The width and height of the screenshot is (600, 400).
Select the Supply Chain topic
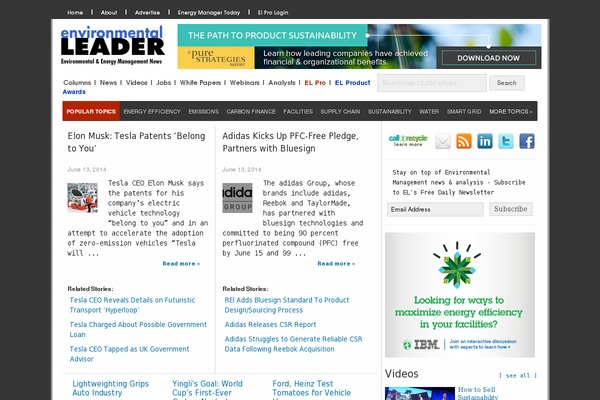point(340,111)
